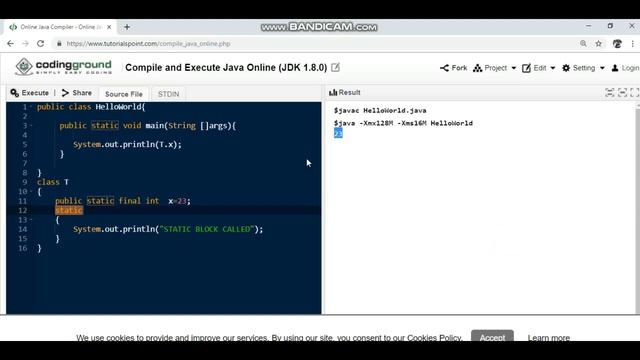
Task: Open a new browser tab
Action: point(127,27)
